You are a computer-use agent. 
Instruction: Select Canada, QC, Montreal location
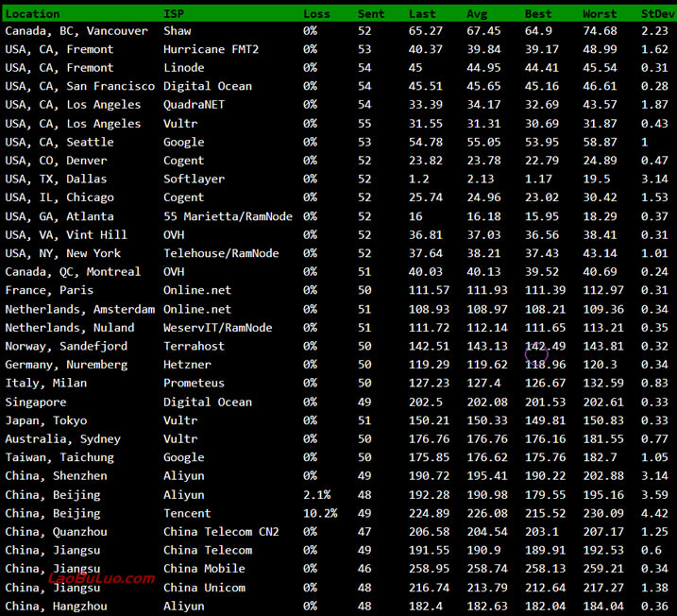(73, 272)
